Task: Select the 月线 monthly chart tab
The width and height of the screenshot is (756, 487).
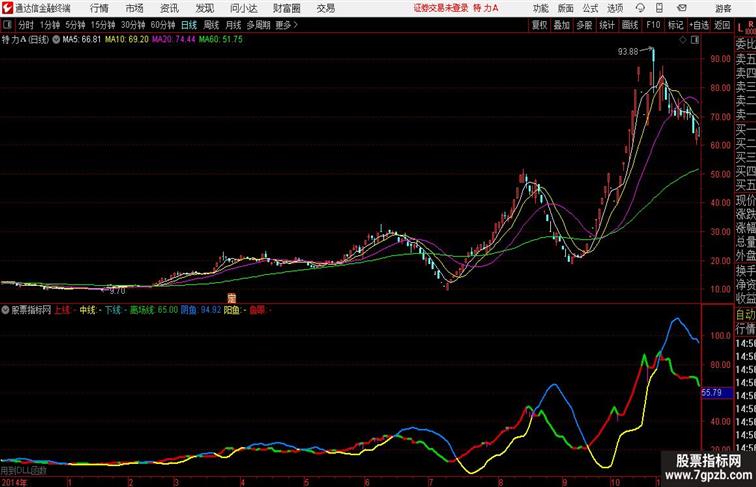Action: pyautogui.click(x=233, y=25)
